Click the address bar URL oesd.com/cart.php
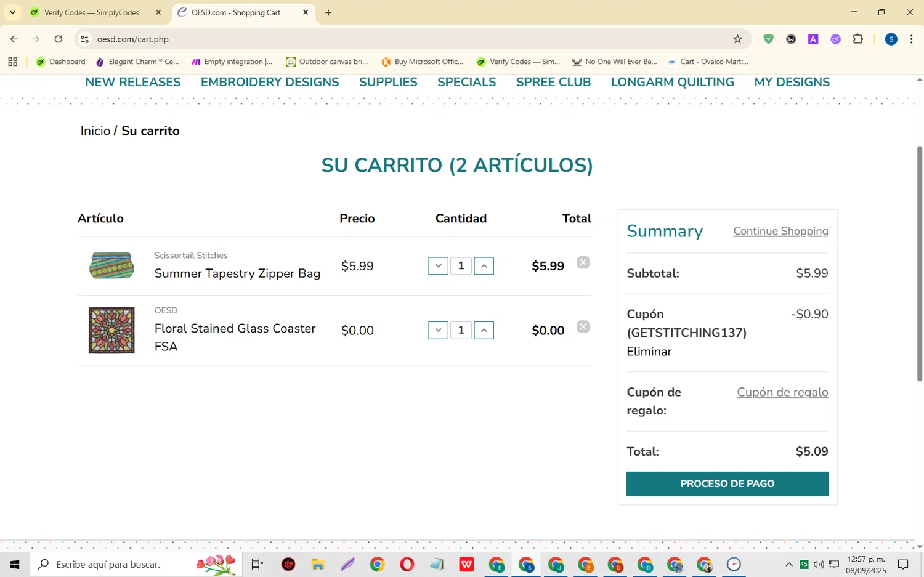The height and width of the screenshot is (577, 924). coord(133,39)
